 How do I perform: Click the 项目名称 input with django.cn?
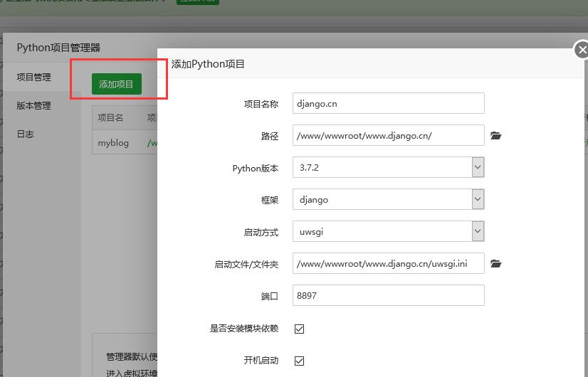[388, 103]
